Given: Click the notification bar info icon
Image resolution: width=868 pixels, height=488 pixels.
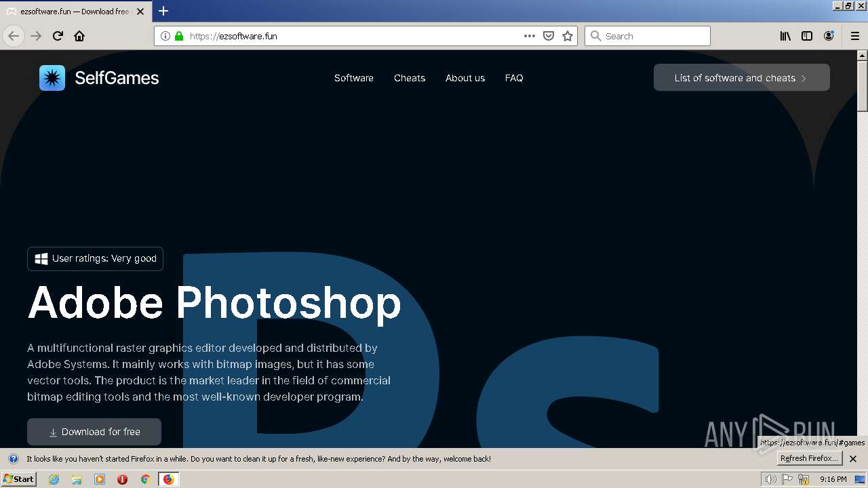Looking at the screenshot, I should pos(13,459).
